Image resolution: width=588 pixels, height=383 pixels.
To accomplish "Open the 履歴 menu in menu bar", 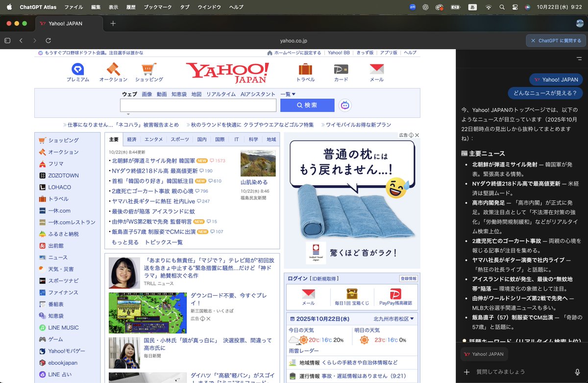I will 131,7.
